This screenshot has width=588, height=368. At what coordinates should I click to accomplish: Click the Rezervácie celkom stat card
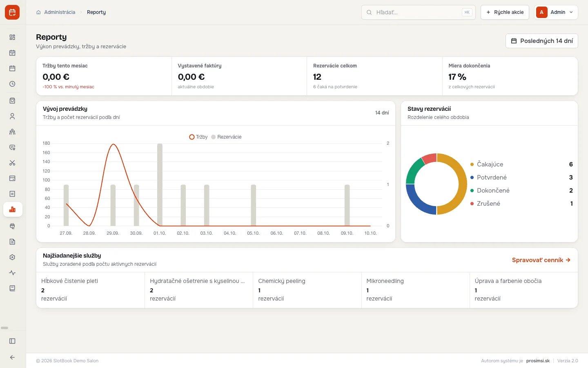374,76
